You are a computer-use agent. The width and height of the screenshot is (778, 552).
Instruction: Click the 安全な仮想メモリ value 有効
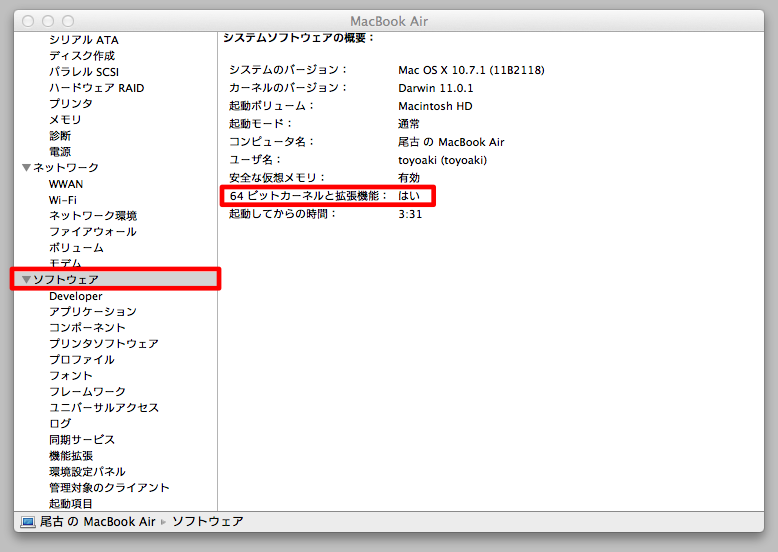point(409,178)
